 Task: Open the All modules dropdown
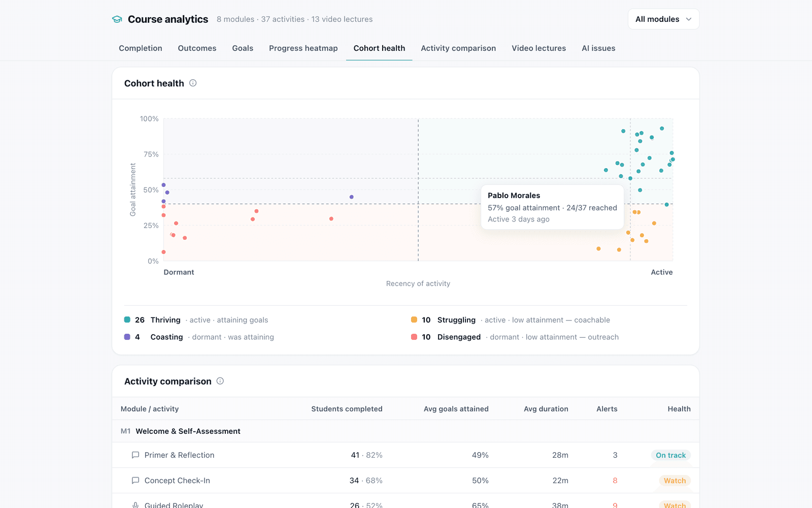(x=663, y=19)
